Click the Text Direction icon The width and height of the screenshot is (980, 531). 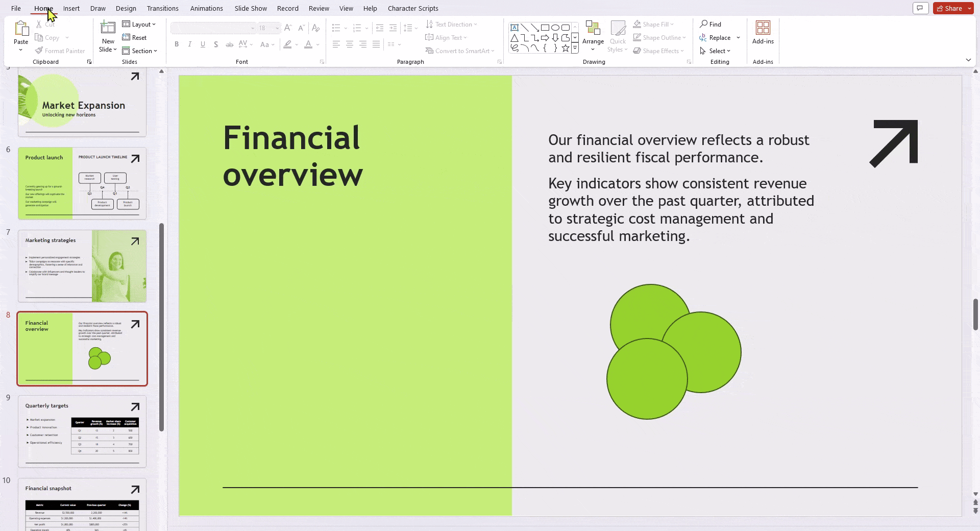[x=430, y=24]
